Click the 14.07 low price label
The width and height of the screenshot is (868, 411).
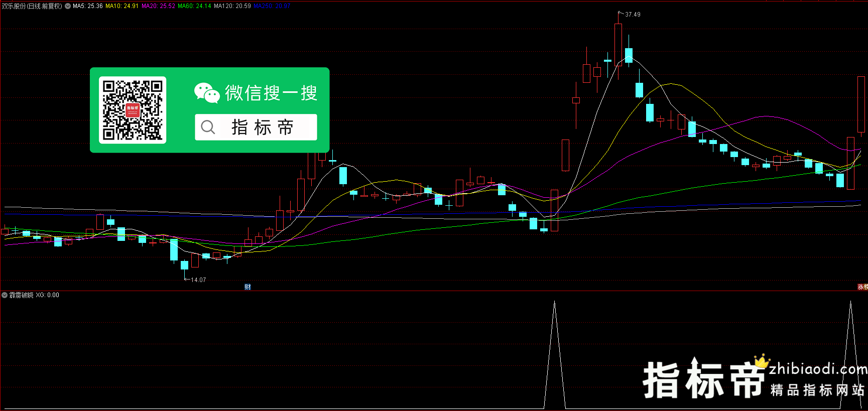[x=198, y=280]
